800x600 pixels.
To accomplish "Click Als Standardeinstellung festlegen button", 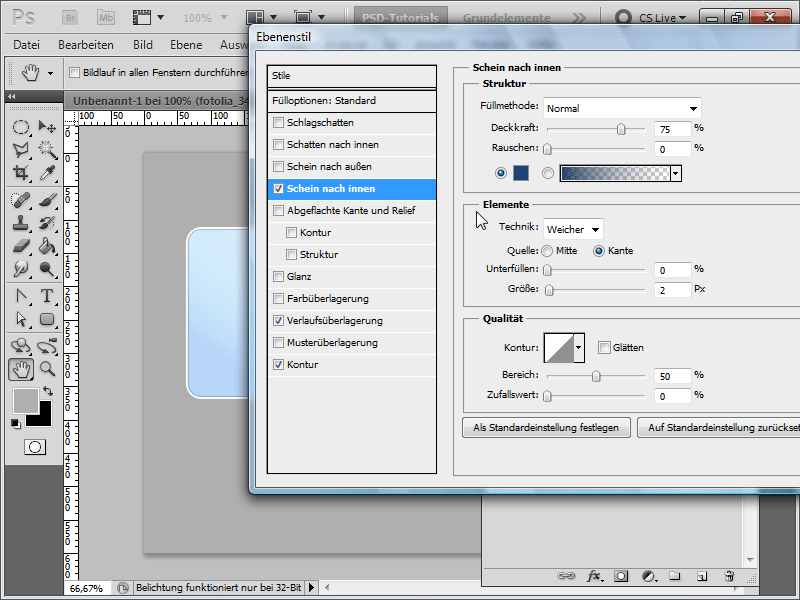I will click(546, 428).
